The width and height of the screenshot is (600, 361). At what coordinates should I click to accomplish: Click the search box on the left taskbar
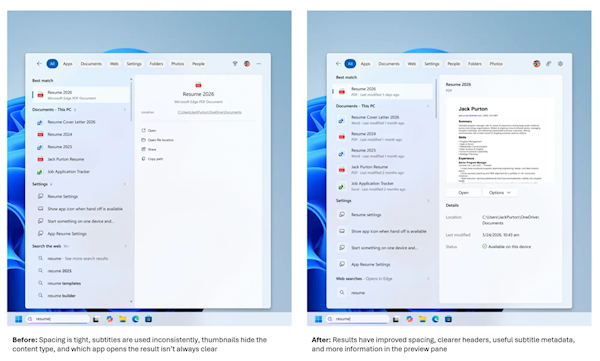coord(57,319)
